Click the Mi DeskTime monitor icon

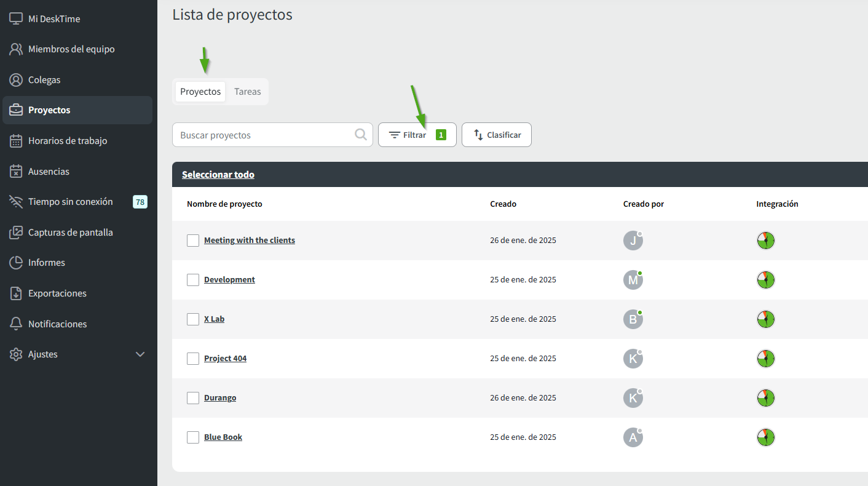16,18
